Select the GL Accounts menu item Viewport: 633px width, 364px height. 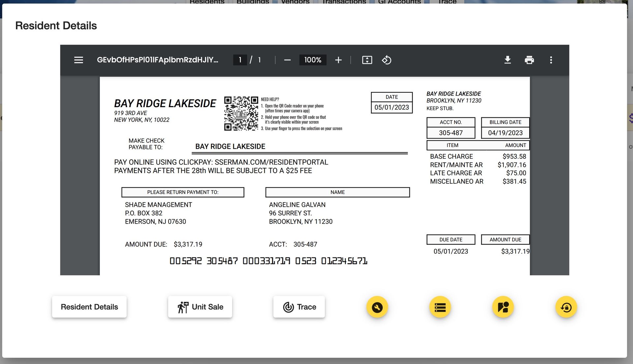point(399,2)
